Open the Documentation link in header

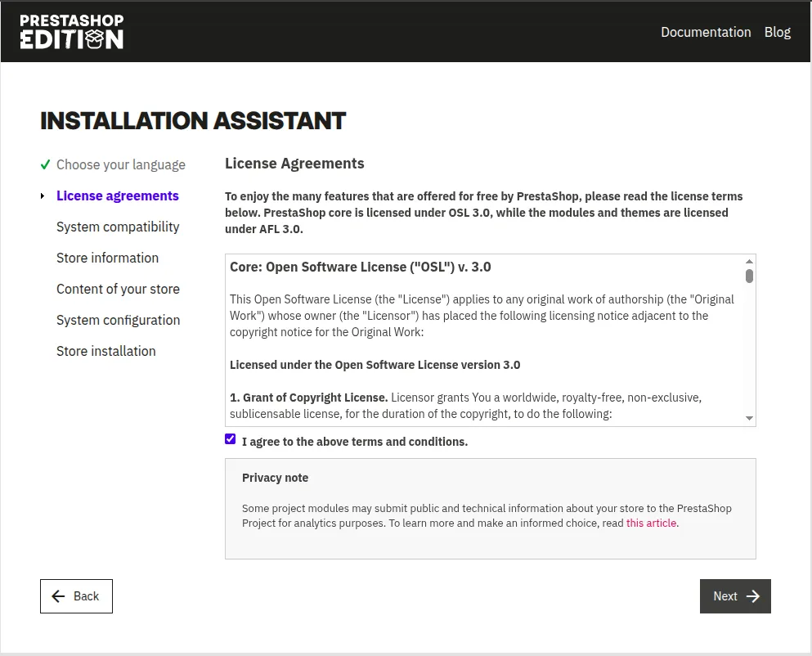[705, 32]
